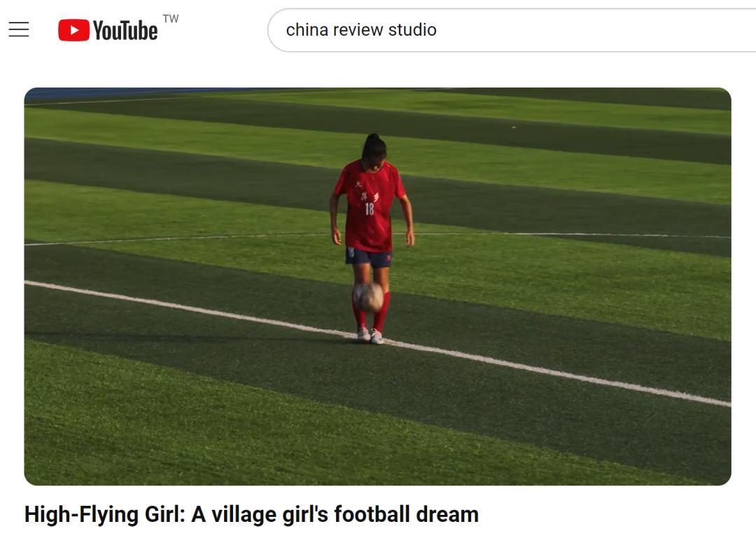The image size is (756, 538).
Task: Focus the search box containing china review studio
Action: 512,30
